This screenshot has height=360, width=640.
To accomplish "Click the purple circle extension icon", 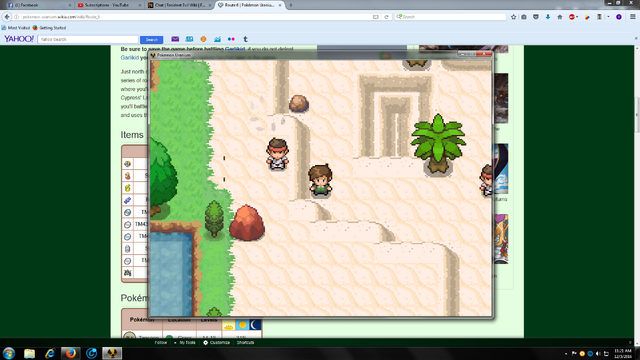I will tap(619, 17).
